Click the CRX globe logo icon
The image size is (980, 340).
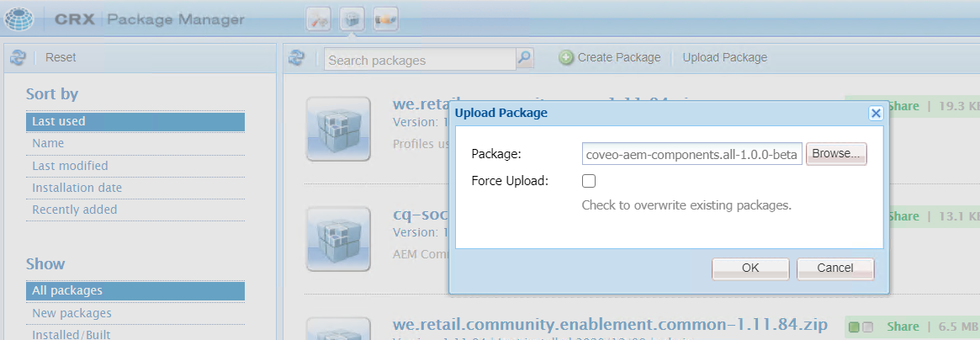[19, 19]
